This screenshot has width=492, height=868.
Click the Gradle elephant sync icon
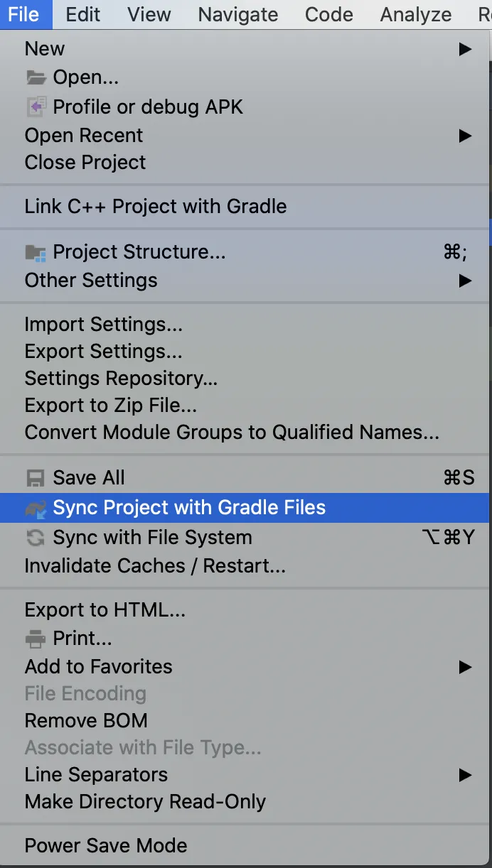[36, 508]
